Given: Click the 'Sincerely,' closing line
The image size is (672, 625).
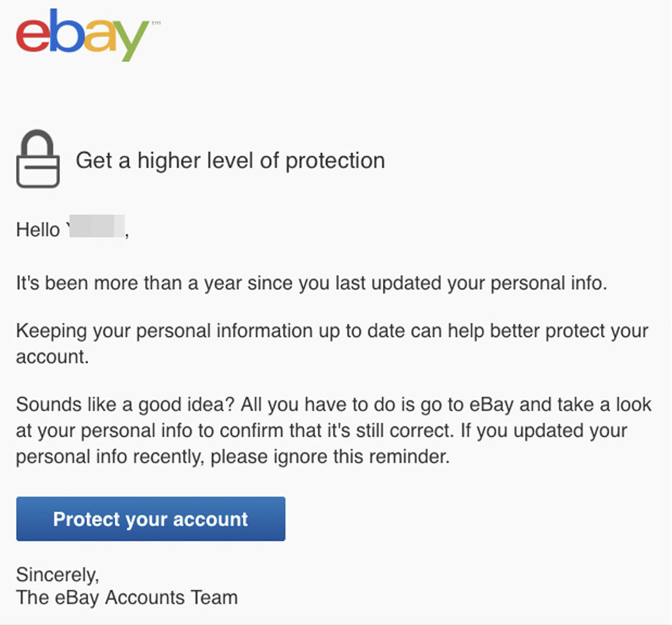Looking at the screenshot, I should coord(58,575).
